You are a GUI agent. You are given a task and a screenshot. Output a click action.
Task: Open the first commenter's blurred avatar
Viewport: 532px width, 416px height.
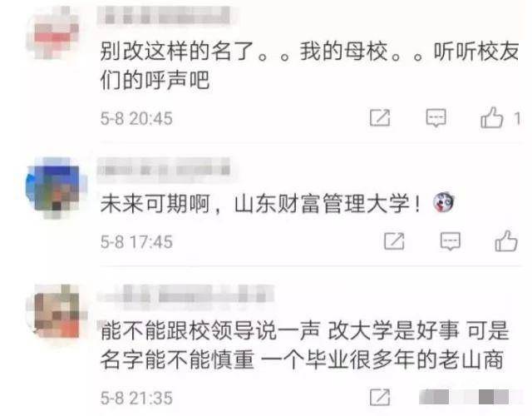coord(56,33)
